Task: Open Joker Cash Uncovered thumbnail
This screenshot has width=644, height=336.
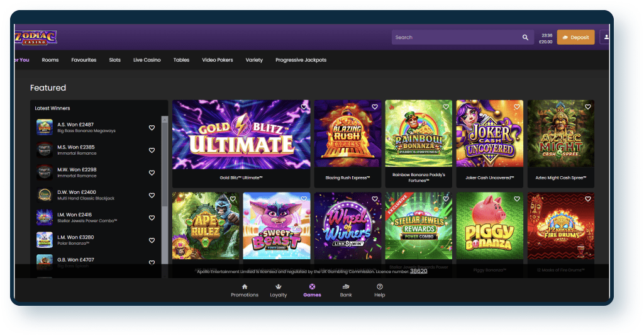Action: tap(489, 133)
